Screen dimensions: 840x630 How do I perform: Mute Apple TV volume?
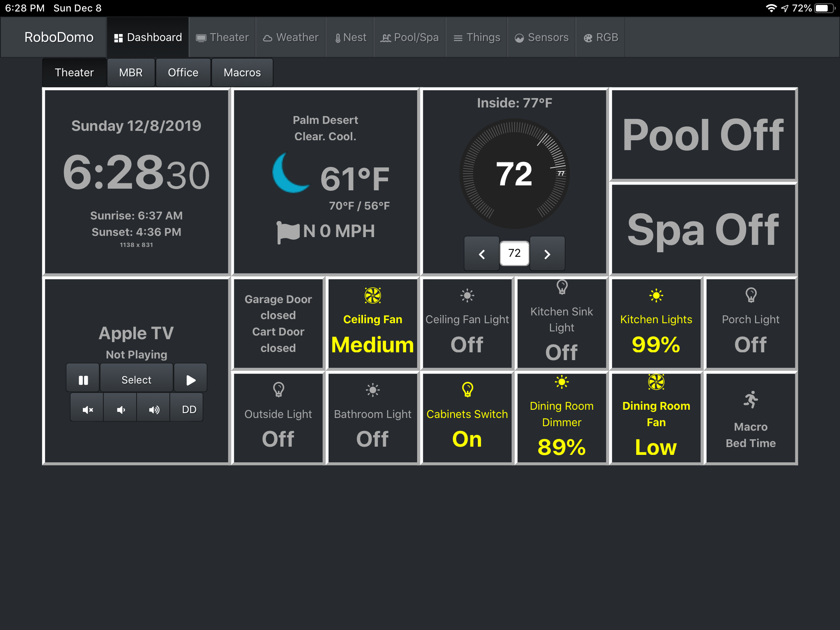point(87,409)
